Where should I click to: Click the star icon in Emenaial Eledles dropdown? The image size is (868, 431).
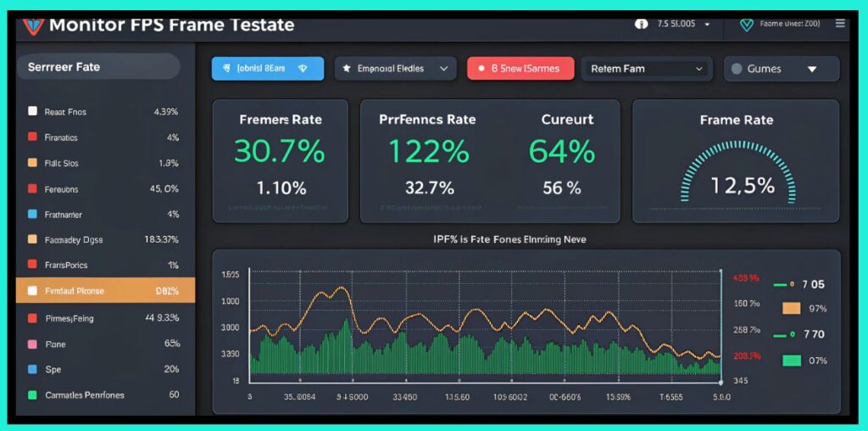(x=347, y=69)
